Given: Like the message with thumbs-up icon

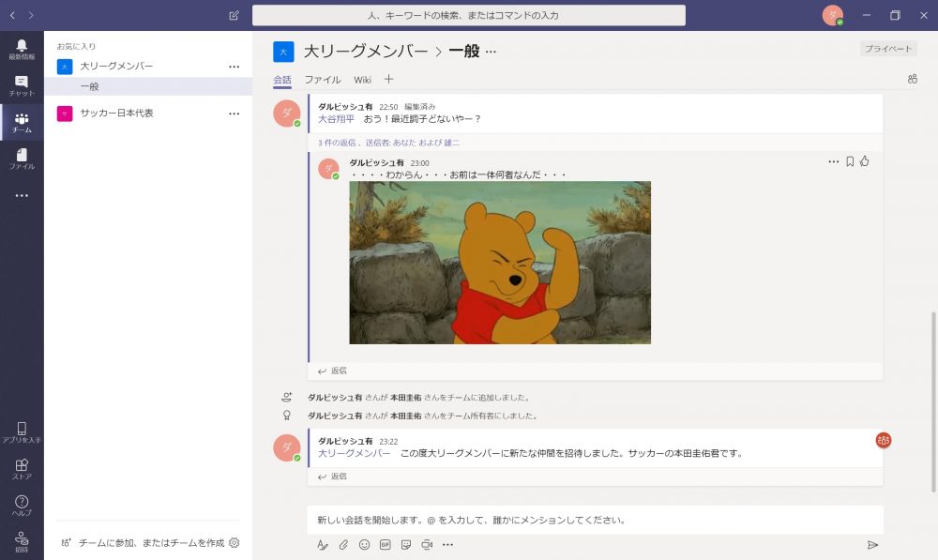Looking at the screenshot, I should tap(865, 161).
